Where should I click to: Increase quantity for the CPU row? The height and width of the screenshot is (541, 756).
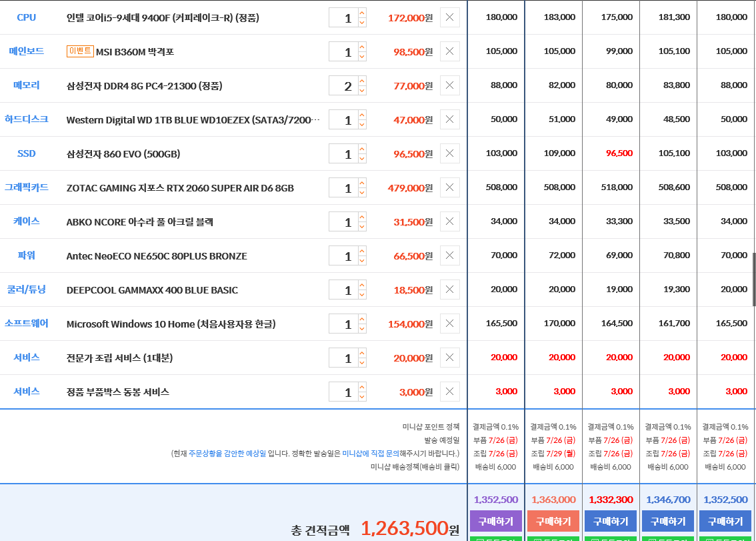click(362, 13)
